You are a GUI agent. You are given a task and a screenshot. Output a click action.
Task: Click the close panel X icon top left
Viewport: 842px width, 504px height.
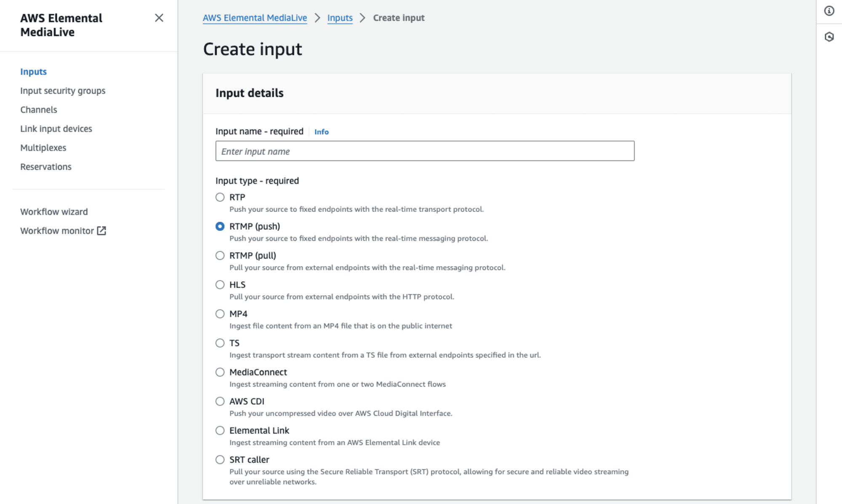point(159,18)
